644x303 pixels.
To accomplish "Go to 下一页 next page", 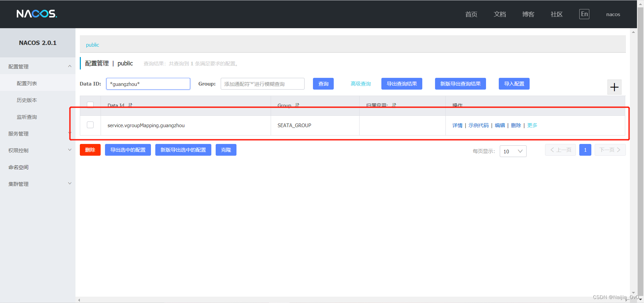I will pyautogui.click(x=610, y=150).
